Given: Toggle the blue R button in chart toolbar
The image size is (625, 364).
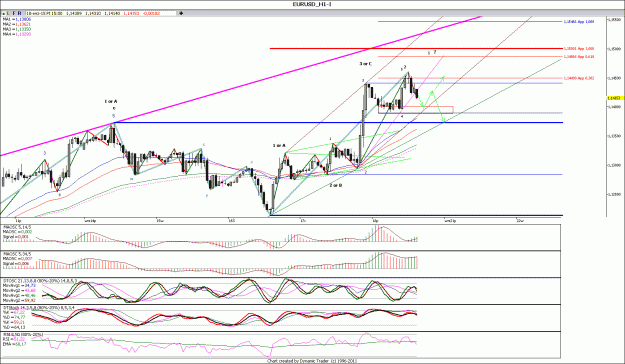Looking at the screenshot, I should pyautogui.click(x=20, y=14).
